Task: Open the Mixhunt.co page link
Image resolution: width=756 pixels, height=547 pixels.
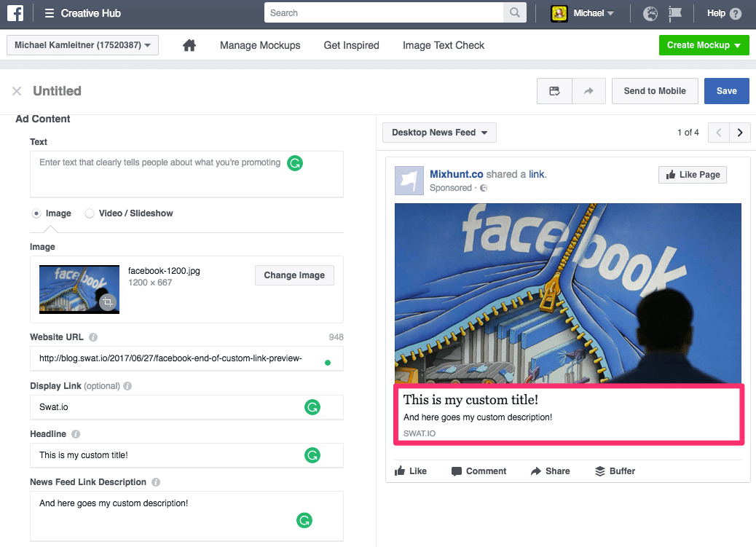Action: coord(456,174)
